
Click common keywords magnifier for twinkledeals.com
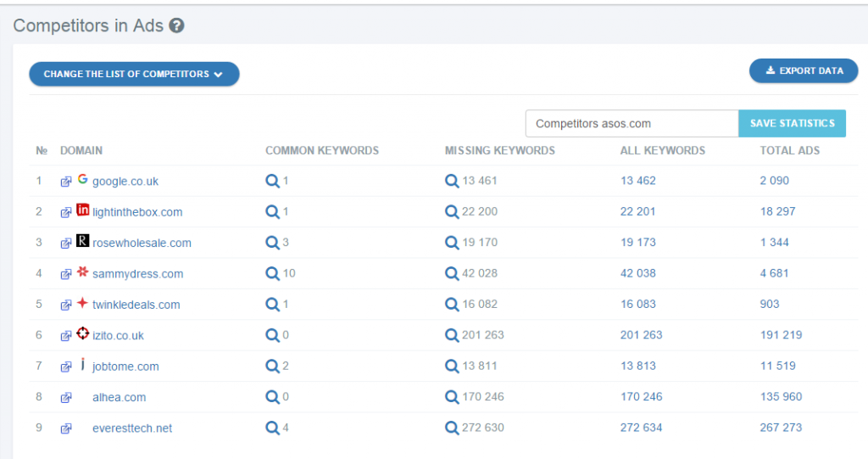[272, 305]
